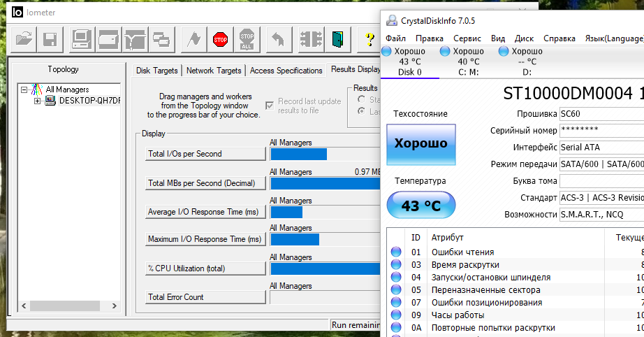The image size is (644, 337).
Task: Click the Total I/Os per Second progress bar
Action: 325,154
